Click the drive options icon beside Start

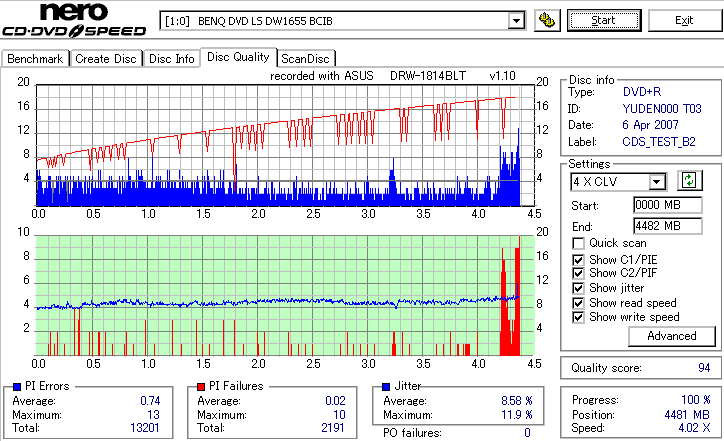coord(547,20)
